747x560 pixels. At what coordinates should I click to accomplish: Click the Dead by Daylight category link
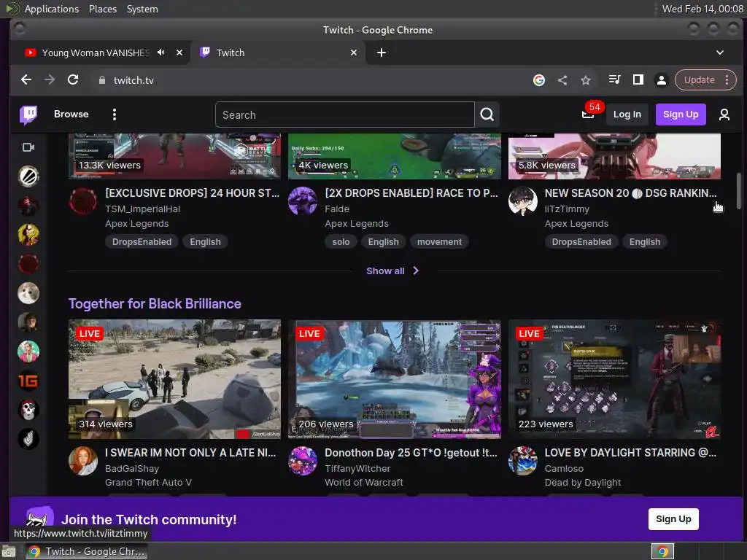click(583, 483)
